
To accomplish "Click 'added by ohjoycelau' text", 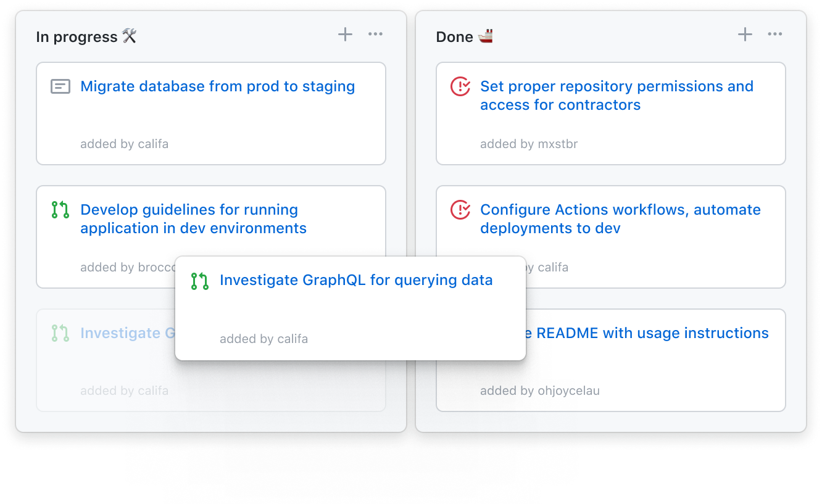I will coord(539,391).
